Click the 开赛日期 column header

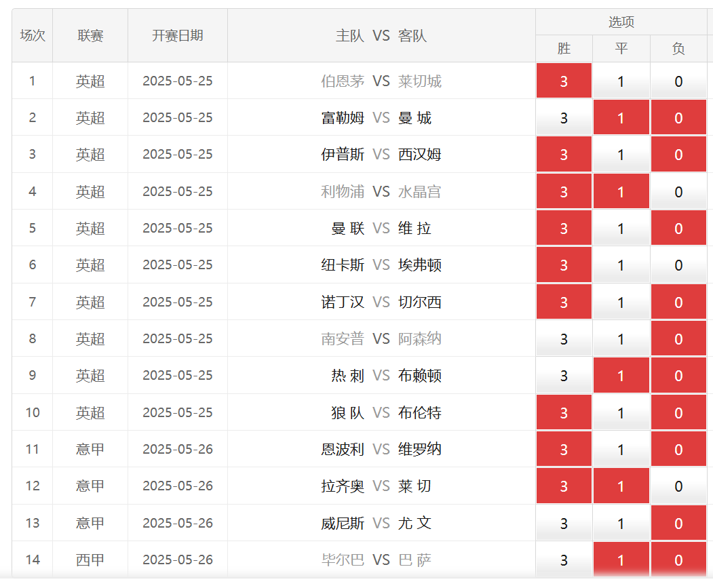pyautogui.click(x=177, y=35)
